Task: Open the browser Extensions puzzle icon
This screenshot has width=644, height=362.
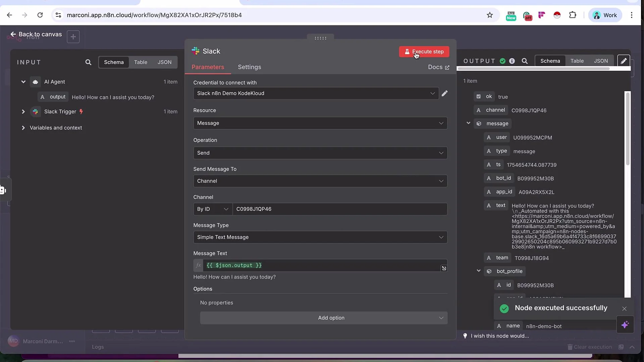Action: (573, 15)
